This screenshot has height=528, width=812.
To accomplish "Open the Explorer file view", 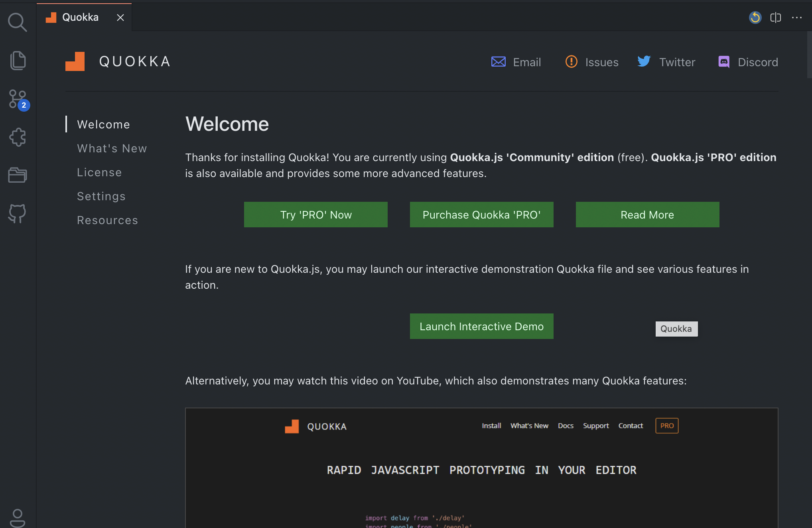I will point(18,60).
